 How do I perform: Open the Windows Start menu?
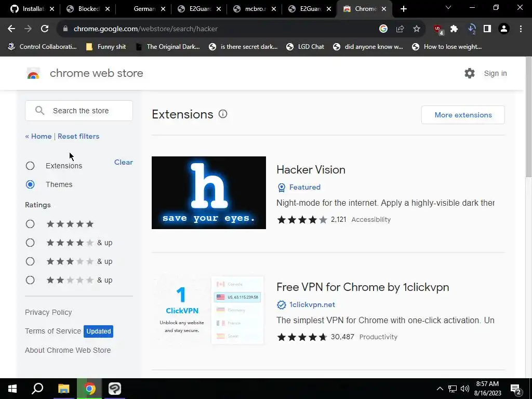pos(12,389)
